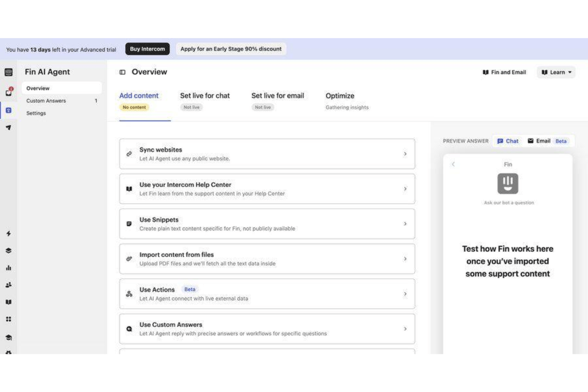
Task: Expand the Use Actions row chevron
Action: tap(405, 294)
